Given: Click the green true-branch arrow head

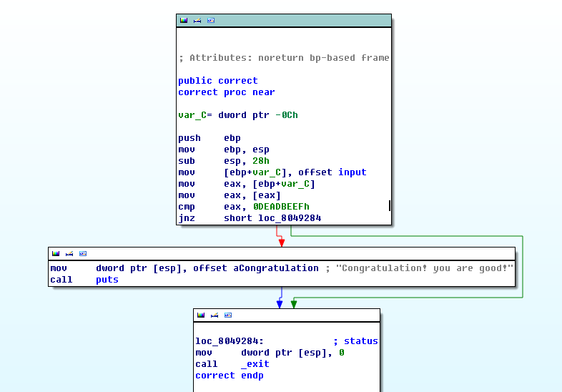Looking at the screenshot, I should (294, 305).
